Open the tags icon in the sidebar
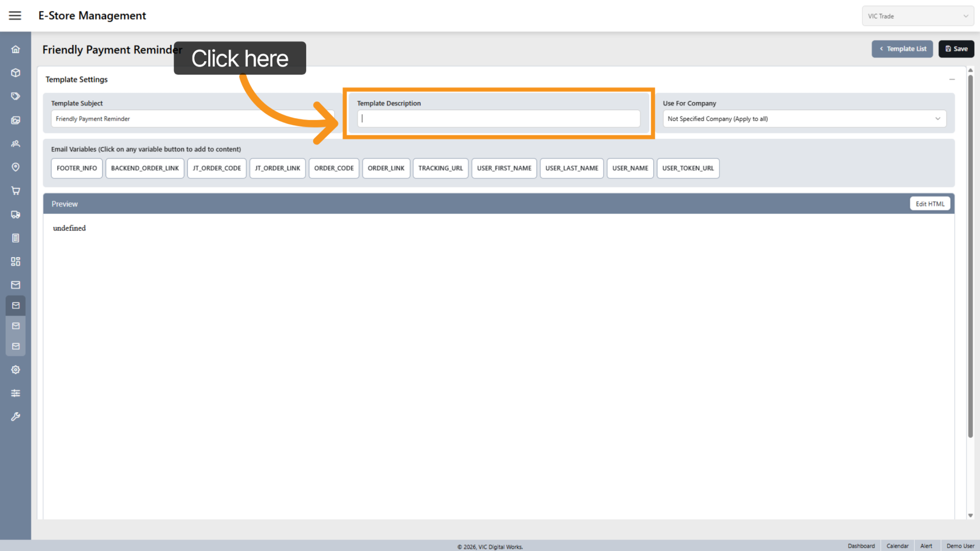 pos(15,96)
